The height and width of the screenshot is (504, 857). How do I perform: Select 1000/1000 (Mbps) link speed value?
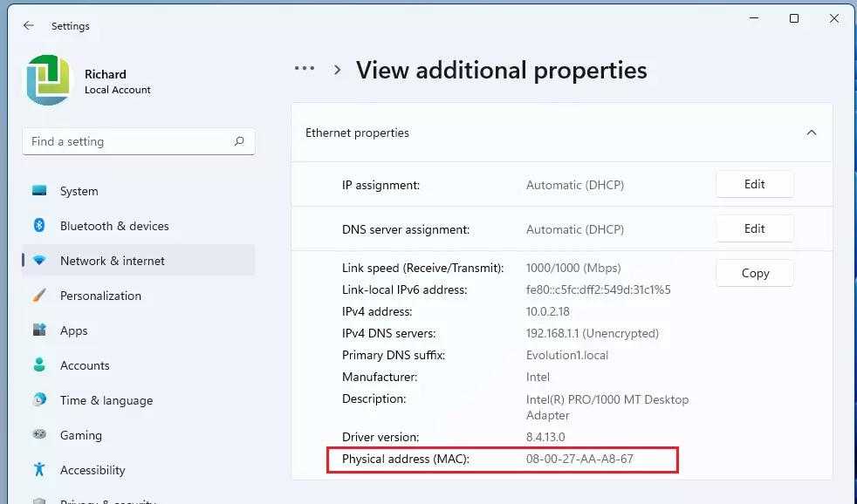tap(573, 268)
